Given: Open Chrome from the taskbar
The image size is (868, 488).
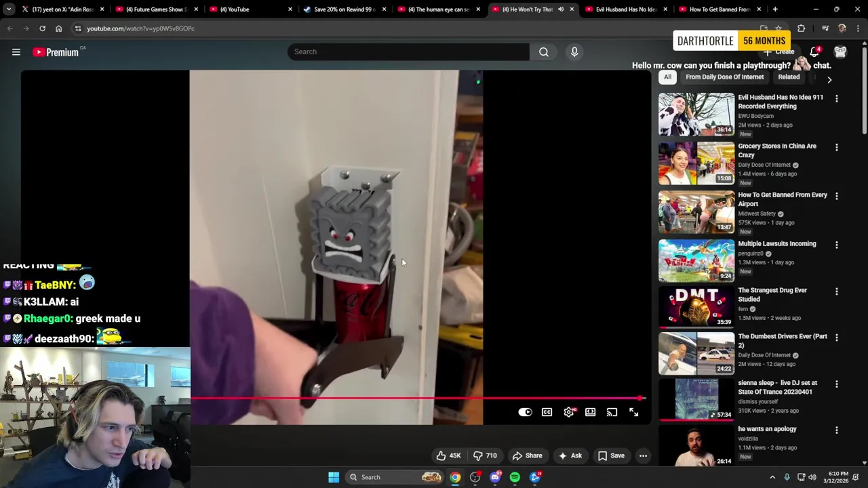Looking at the screenshot, I should coord(455,477).
